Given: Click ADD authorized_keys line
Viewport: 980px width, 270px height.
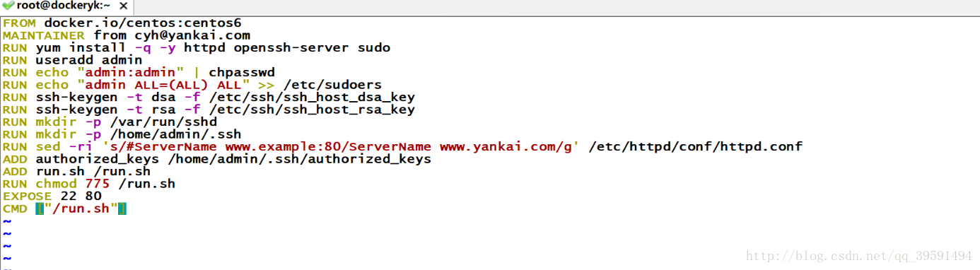Looking at the screenshot, I should (x=217, y=159).
